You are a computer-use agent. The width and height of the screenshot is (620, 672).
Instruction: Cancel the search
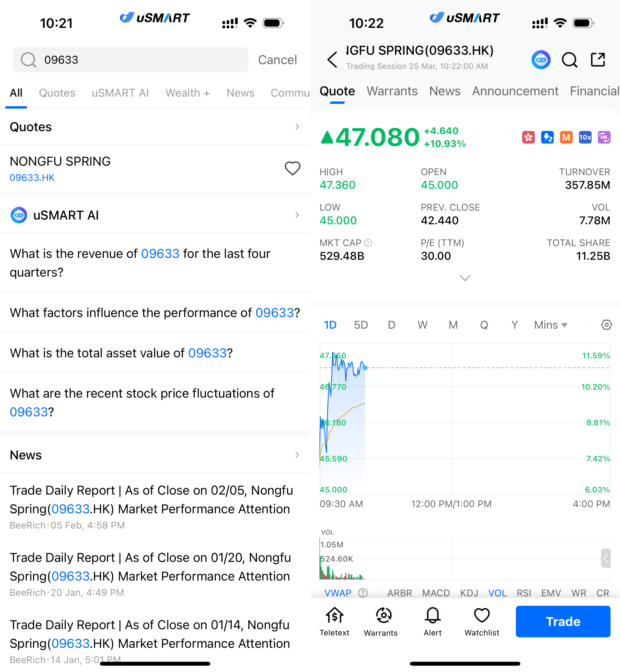277,60
